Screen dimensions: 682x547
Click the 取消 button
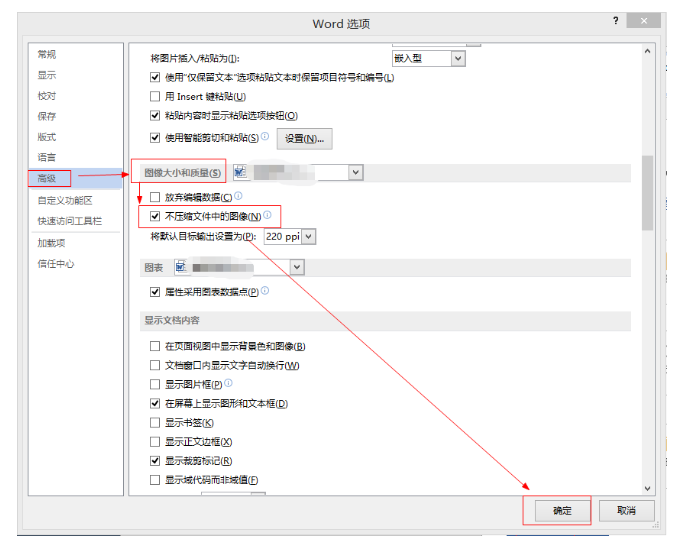coord(627,510)
